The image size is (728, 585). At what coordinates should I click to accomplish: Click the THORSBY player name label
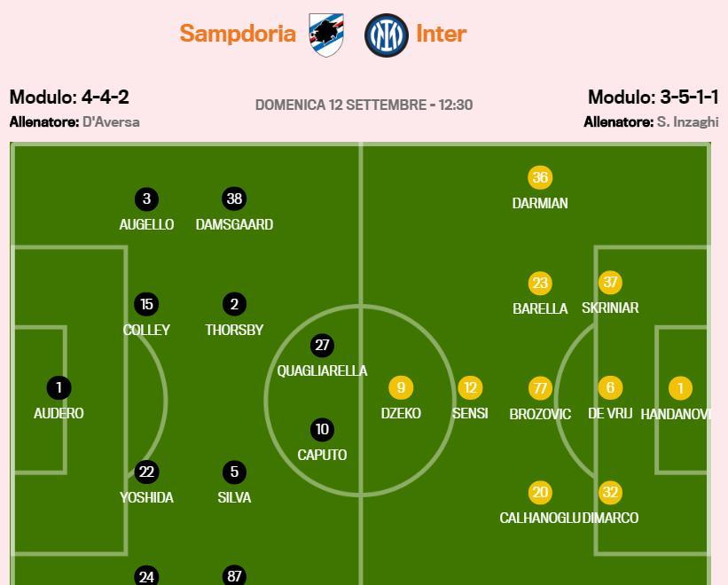tap(234, 330)
